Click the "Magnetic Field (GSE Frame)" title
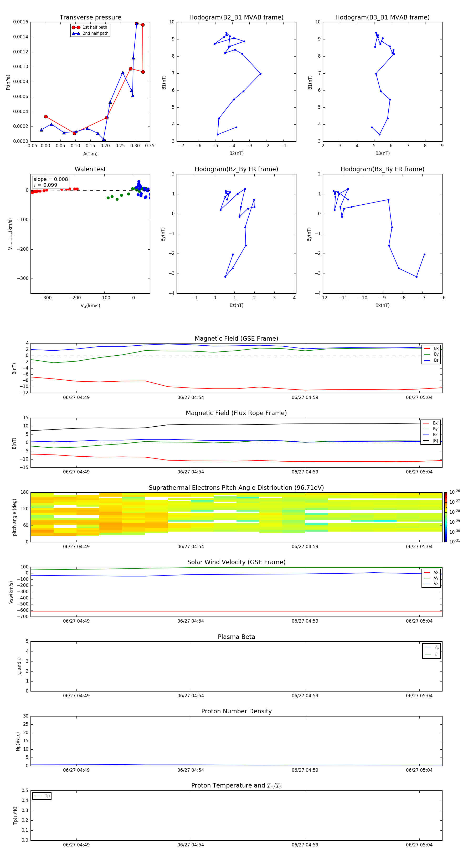 pos(236,339)
